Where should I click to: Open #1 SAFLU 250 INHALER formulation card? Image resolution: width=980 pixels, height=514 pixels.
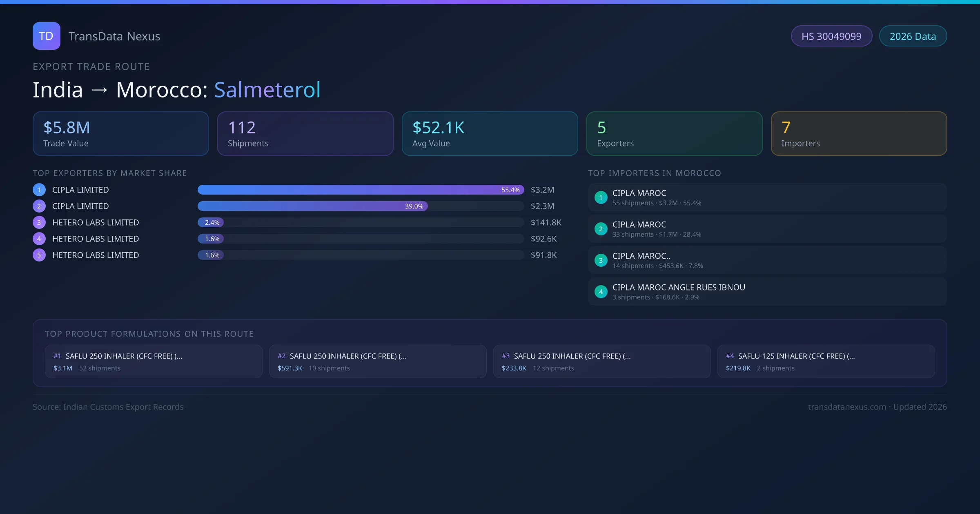(154, 361)
